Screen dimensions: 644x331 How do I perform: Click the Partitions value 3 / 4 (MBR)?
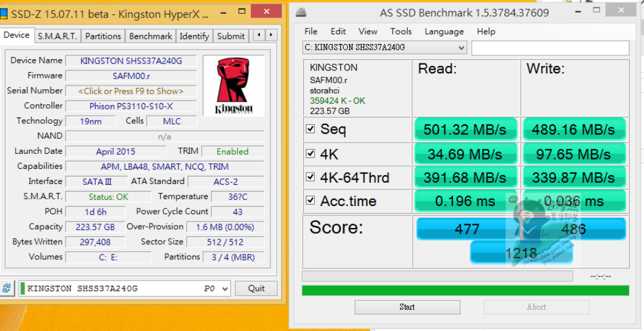click(233, 257)
